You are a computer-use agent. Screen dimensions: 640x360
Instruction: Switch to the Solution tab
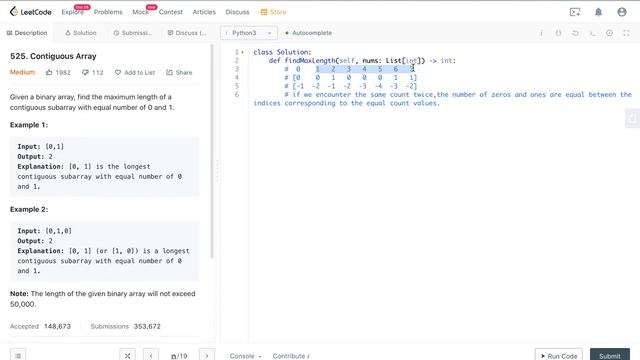81,33
